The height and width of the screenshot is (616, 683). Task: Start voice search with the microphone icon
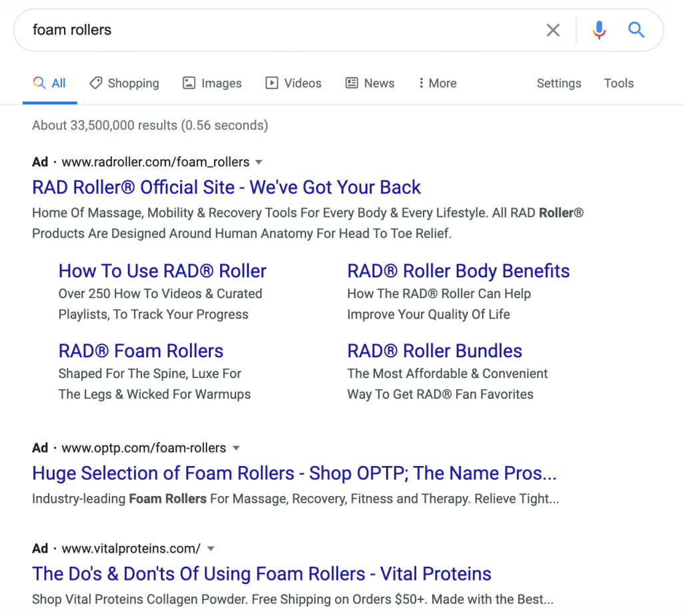[599, 30]
